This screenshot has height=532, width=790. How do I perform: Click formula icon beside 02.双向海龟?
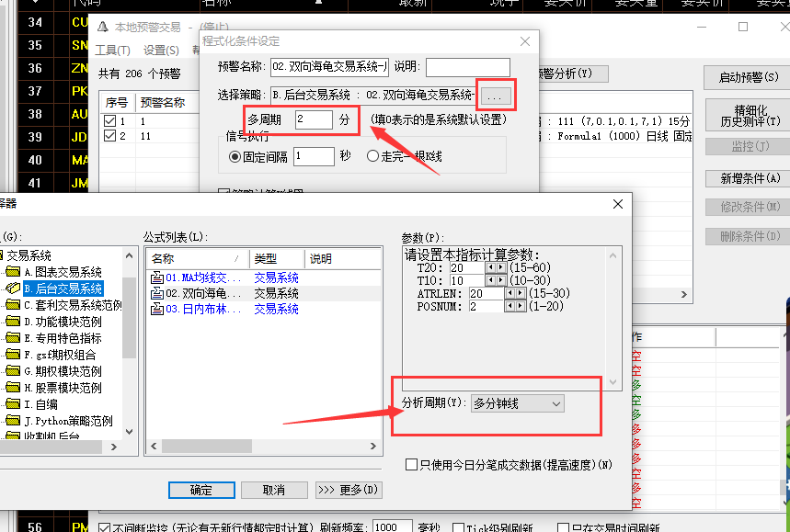[x=157, y=293]
